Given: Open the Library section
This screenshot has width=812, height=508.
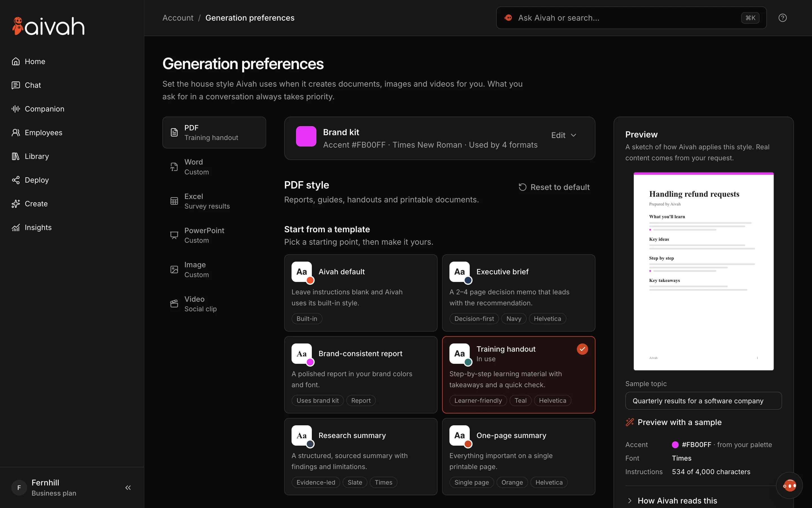Looking at the screenshot, I should pos(30,156).
